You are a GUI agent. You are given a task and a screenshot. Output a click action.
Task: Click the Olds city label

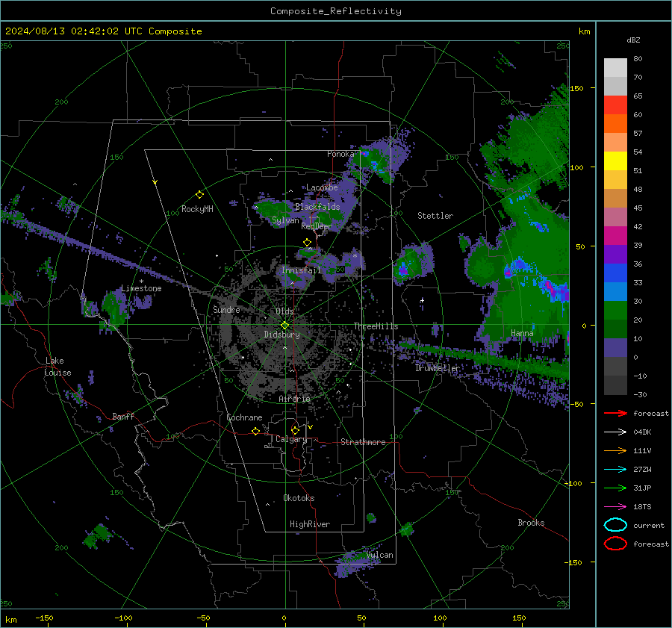tap(284, 311)
